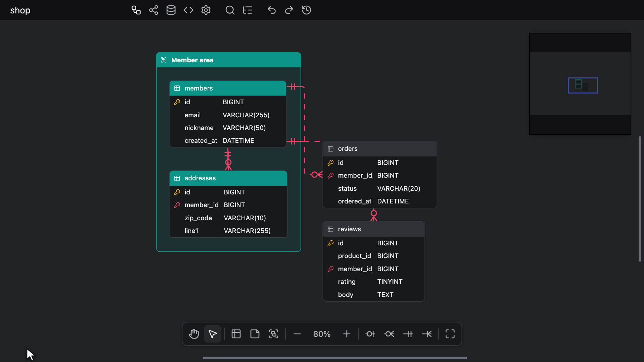This screenshot has height=362, width=644.
Task: Open the time travel history icon
Action: click(307, 10)
